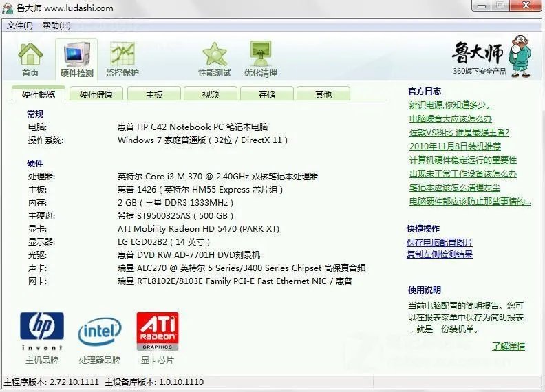Select text 惠普 HP G42 Notebook PC 笔记本电脑
The image size is (545, 392).
click(x=193, y=127)
